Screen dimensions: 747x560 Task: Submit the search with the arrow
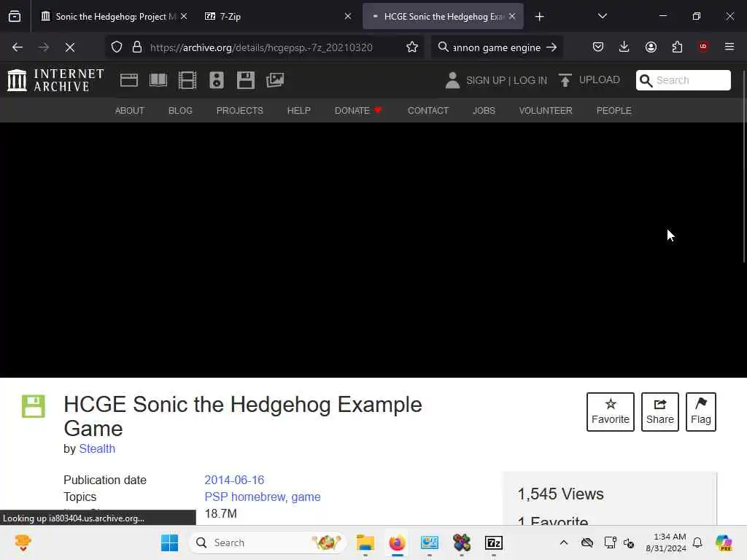pyautogui.click(x=551, y=47)
